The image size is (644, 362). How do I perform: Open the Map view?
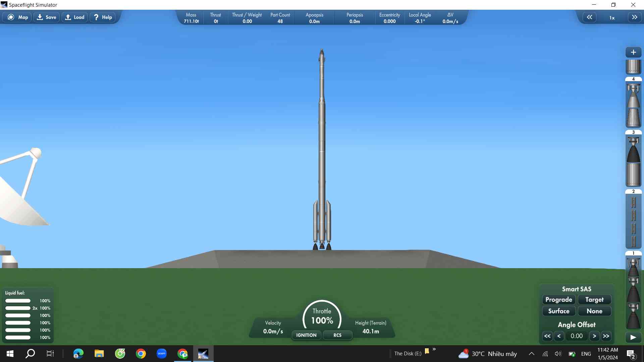click(17, 17)
